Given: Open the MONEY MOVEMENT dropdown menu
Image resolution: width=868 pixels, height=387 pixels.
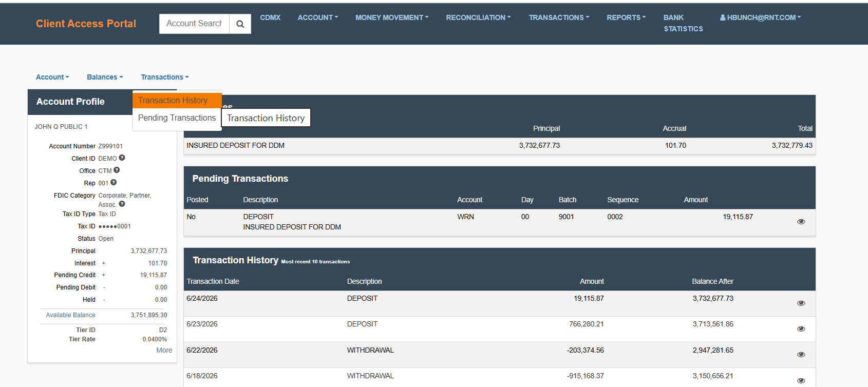Looking at the screenshot, I should tap(392, 17).
